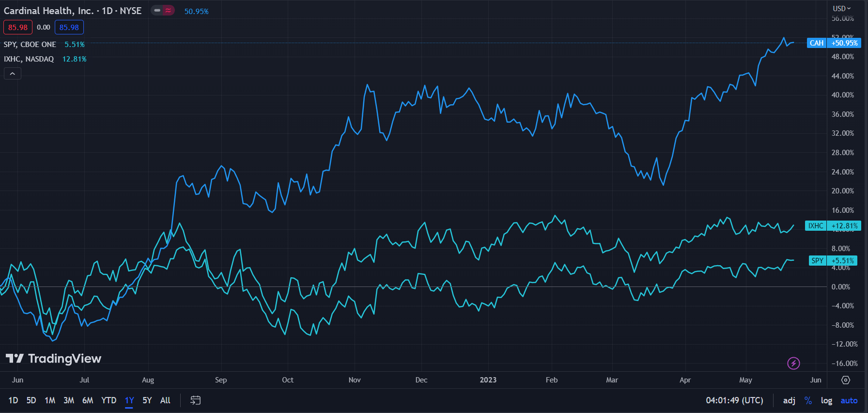The image size is (868, 413).
Task: Click the SPY +5.51% price label
Action: 833,260
